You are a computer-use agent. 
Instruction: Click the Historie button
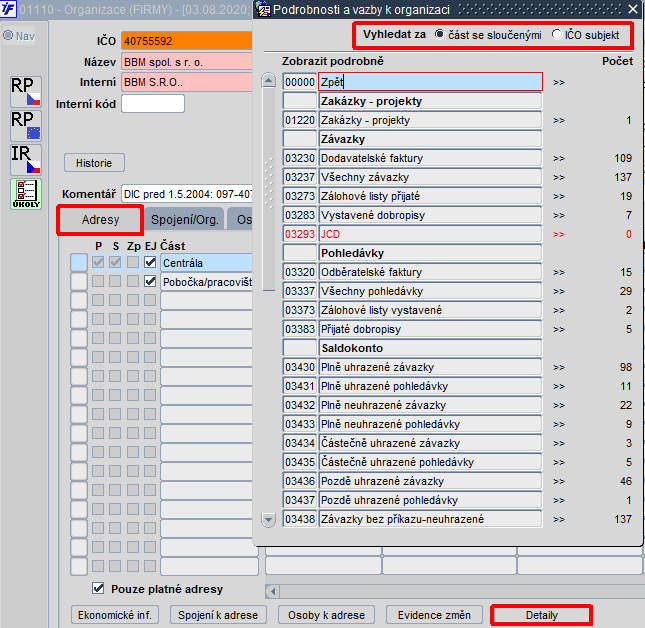(x=94, y=163)
